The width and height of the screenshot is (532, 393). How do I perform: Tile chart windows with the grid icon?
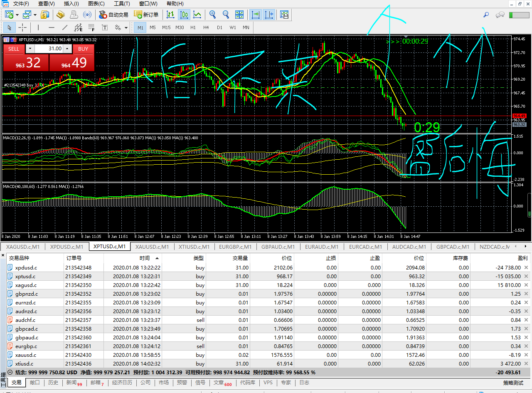pyautogui.click(x=239, y=15)
